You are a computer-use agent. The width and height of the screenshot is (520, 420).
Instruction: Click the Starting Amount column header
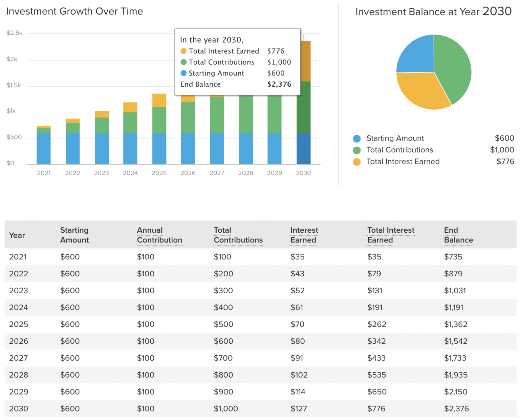(74, 235)
